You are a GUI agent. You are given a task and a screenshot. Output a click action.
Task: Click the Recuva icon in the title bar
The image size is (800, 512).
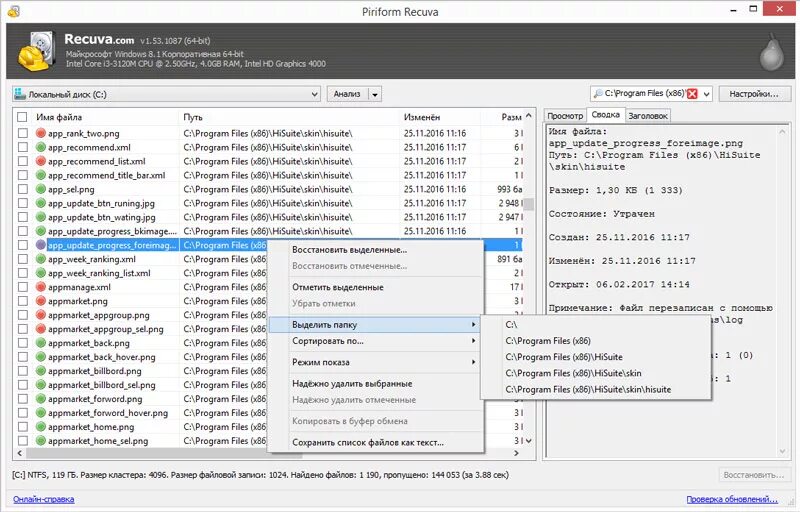14,11
